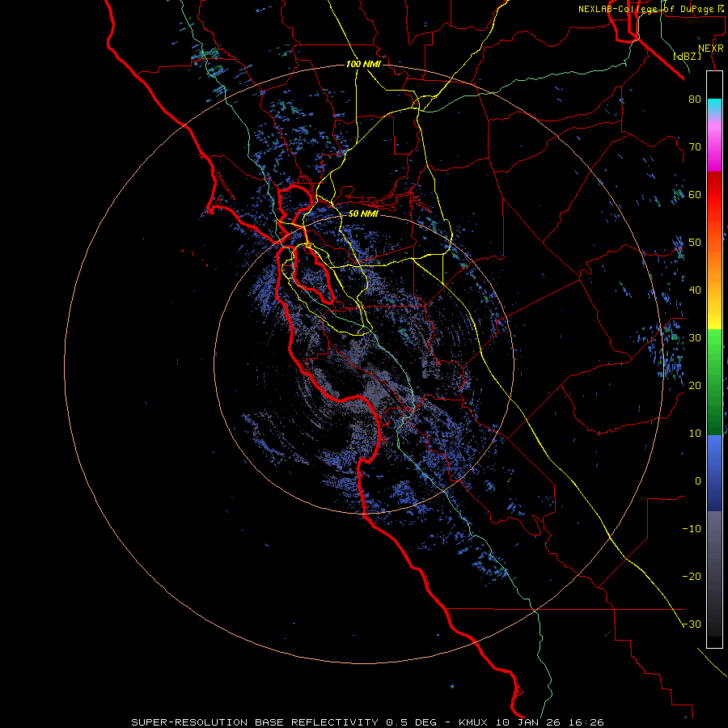Image resolution: width=728 pixels, height=728 pixels.
Task: Click the "[dBZ]" unit label
Action: click(x=687, y=56)
